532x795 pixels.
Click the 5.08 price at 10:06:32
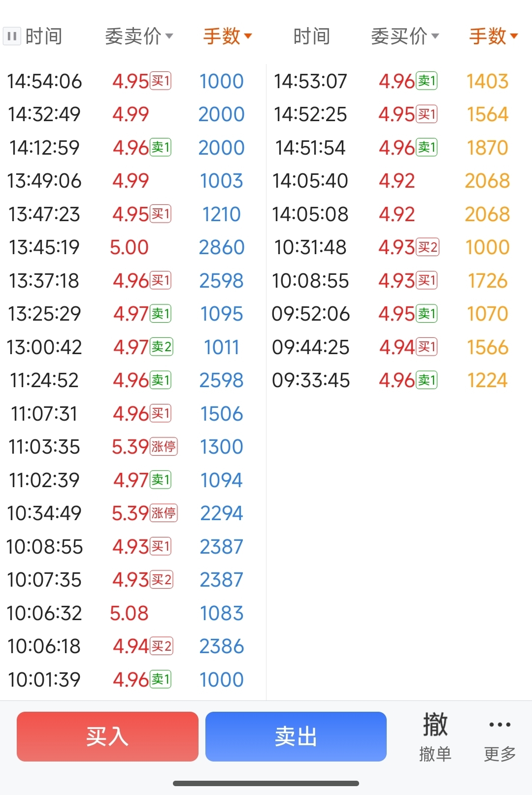click(x=129, y=613)
